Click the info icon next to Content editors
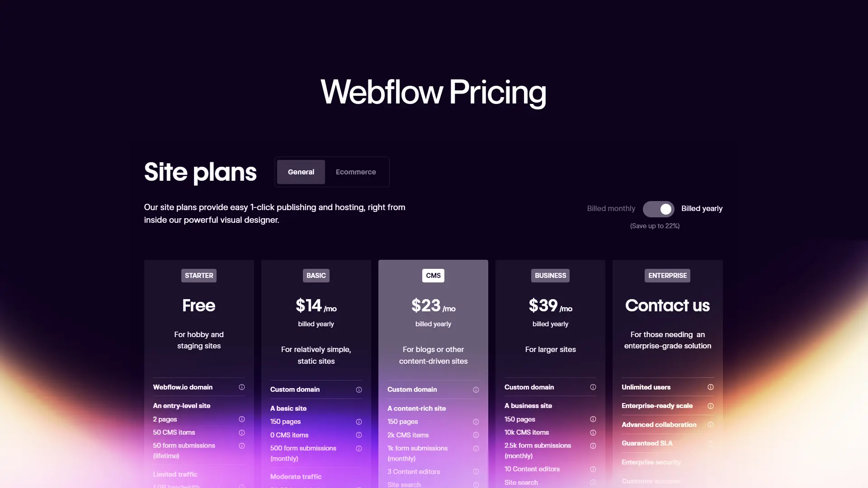This screenshot has height=488, width=868. coord(476,471)
